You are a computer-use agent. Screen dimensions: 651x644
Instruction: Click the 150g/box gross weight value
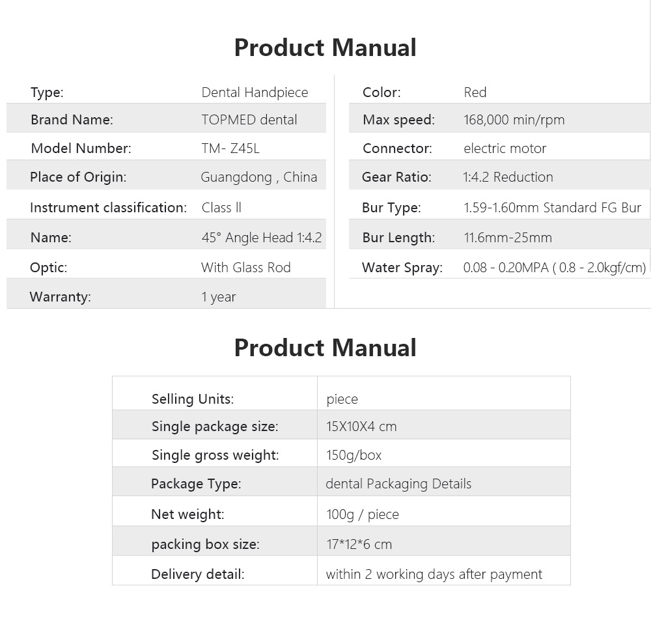[353, 455]
